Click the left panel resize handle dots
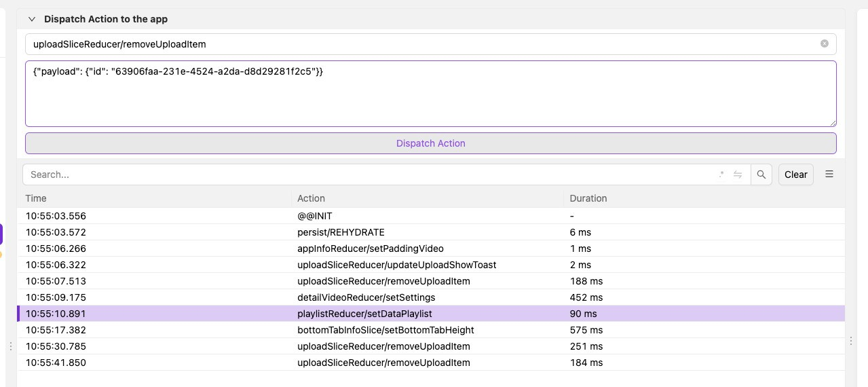This screenshot has height=387, width=868. coord(10,346)
